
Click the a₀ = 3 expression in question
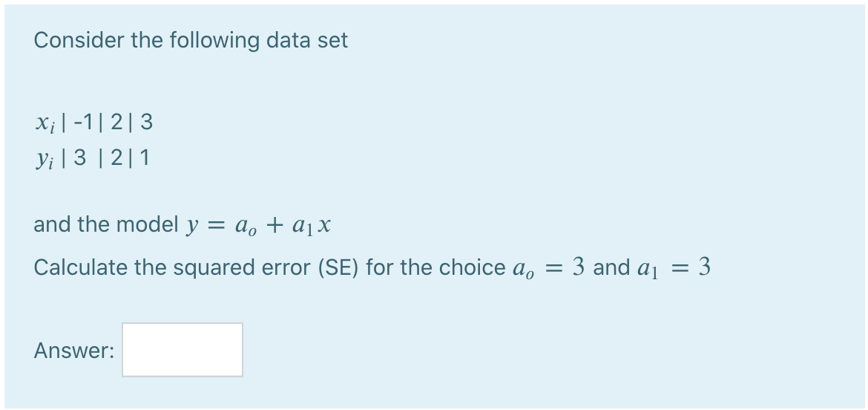(x=549, y=267)
